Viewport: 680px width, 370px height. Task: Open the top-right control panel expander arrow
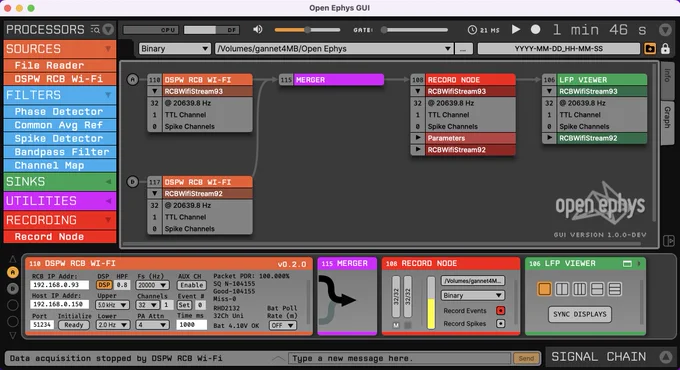tap(665, 30)
